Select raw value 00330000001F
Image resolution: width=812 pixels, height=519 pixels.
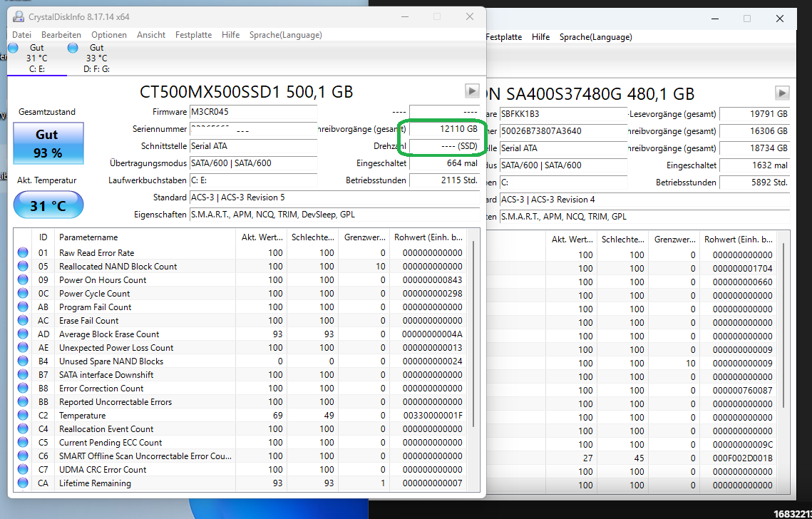tap(433, 416)
